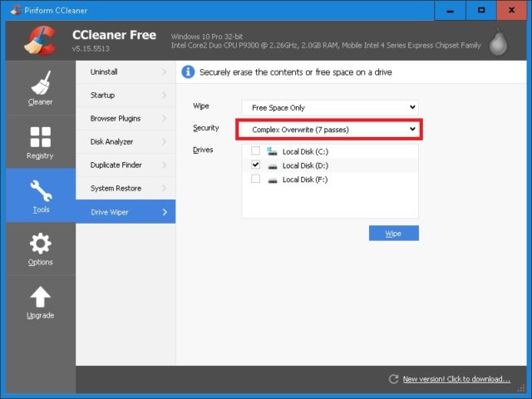Open the Options gear icon
The image size is (532, 399).
pyautogui.click(x=41, y=244)
